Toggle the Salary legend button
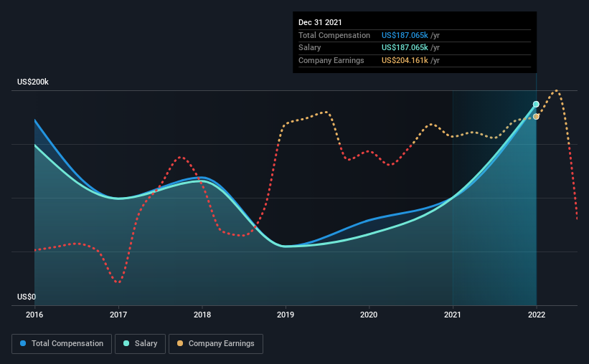Image resolution: width=589 pixels, height=364 pixels. click(x=140, y=344)
